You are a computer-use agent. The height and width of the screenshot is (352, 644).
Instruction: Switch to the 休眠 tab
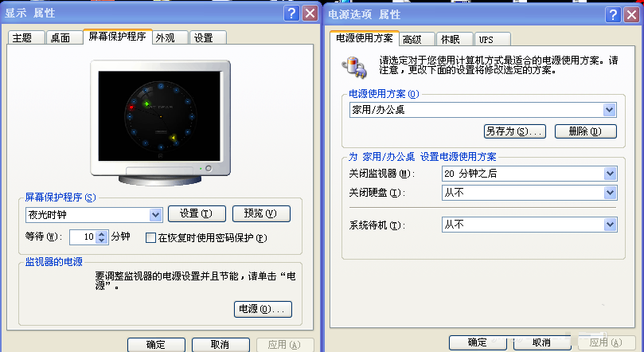click(x=451, y=39)
